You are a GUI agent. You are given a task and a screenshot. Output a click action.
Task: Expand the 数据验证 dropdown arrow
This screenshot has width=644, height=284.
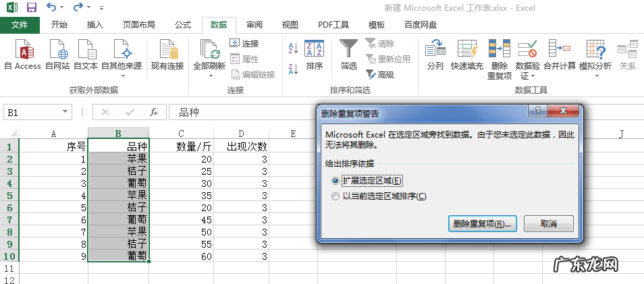coord(533,76)
